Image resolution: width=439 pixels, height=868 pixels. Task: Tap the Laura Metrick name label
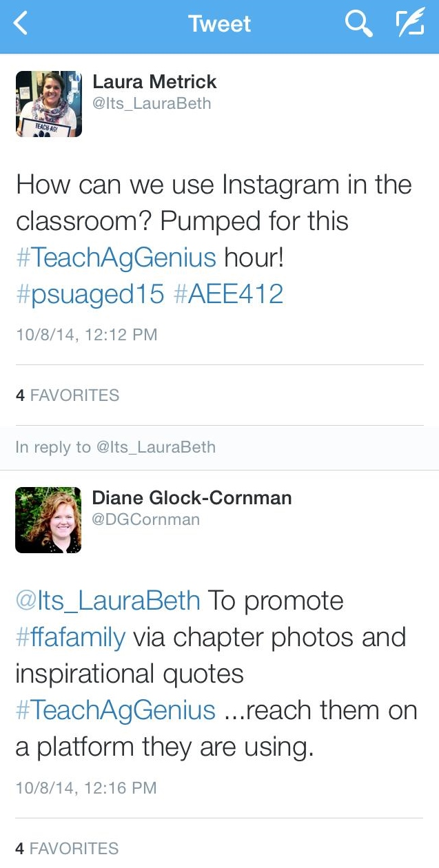[x=154, y=82]
